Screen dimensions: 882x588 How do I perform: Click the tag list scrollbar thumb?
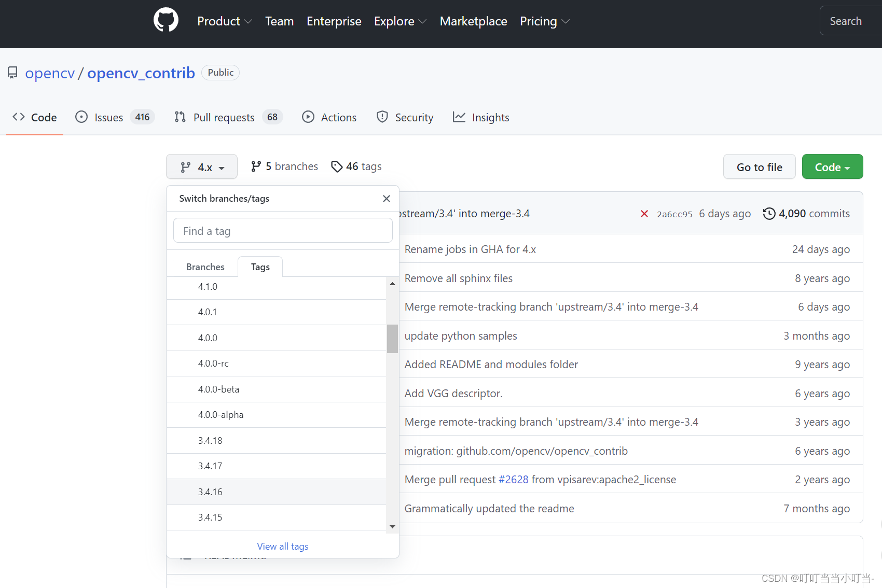pos(392,339)
